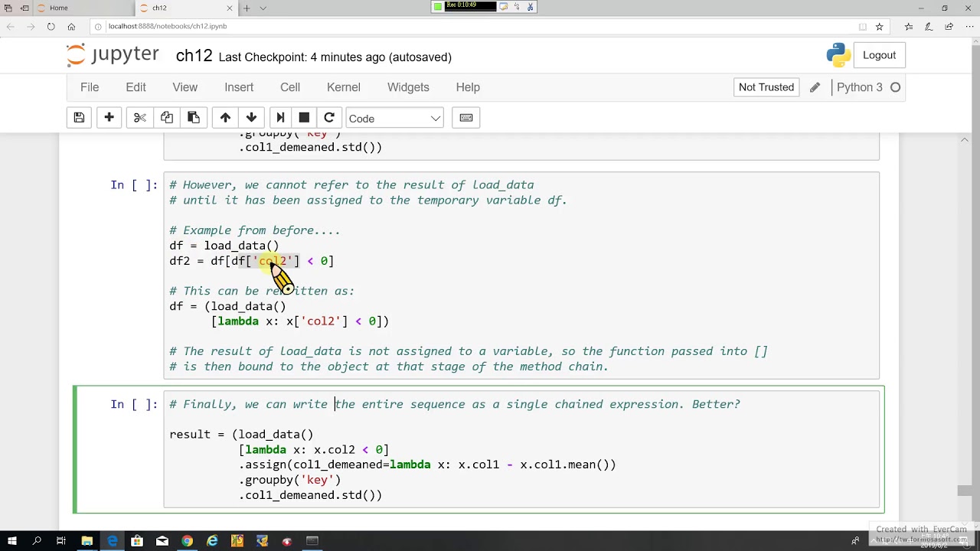Click comment 'This can be rewritten as:'
The height and width of the screenshot is (551, 980).
(262, 291)
